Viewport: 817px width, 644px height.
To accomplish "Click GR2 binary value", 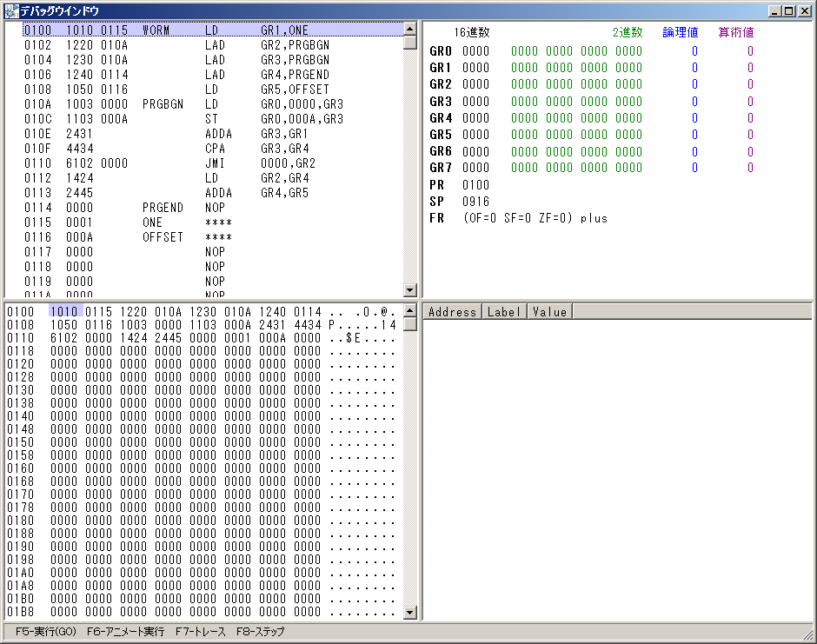I will click(x=576, y=84).
